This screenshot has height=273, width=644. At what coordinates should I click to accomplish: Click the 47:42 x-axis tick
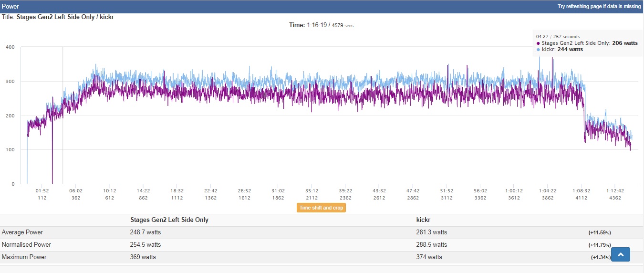[x=413, y=191]
